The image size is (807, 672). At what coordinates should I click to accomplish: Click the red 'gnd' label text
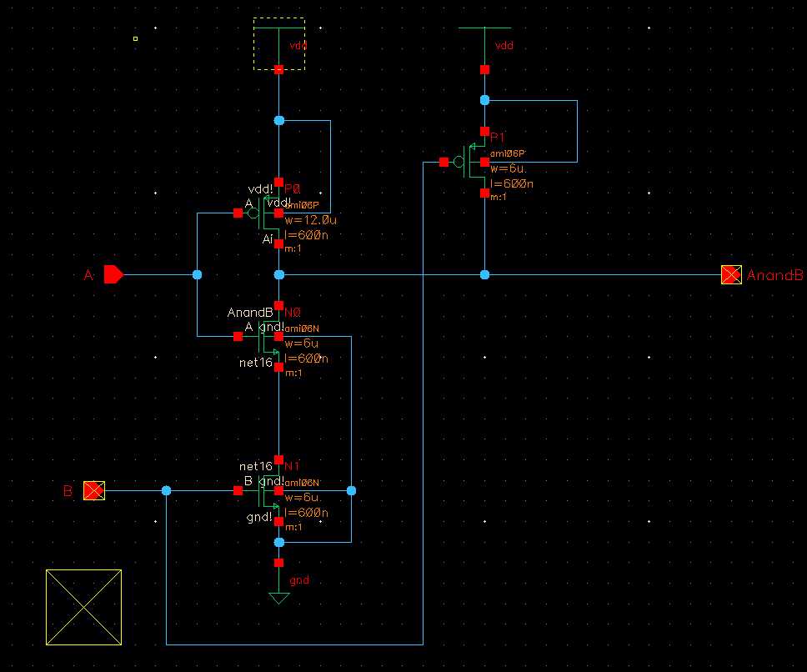pos(299,580)
